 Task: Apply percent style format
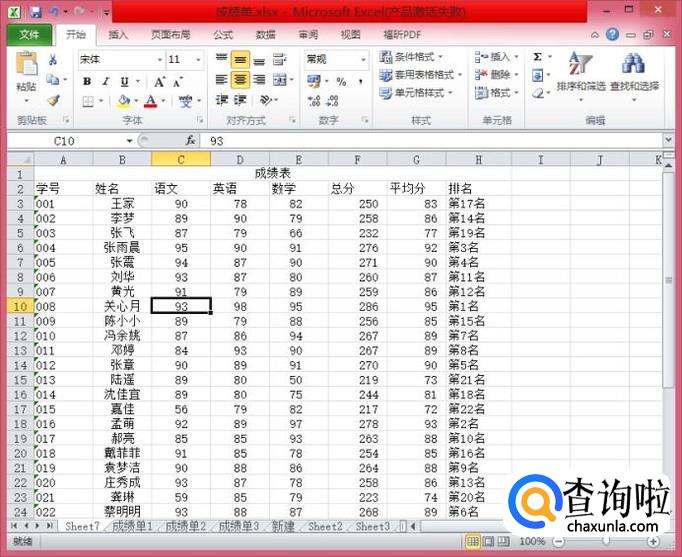tap(341, 81)
